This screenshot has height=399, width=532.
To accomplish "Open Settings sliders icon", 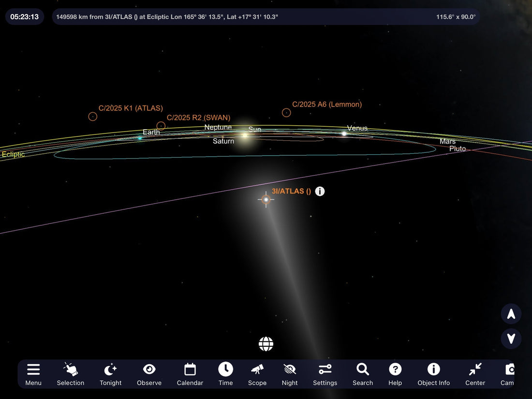I will 325,370.
